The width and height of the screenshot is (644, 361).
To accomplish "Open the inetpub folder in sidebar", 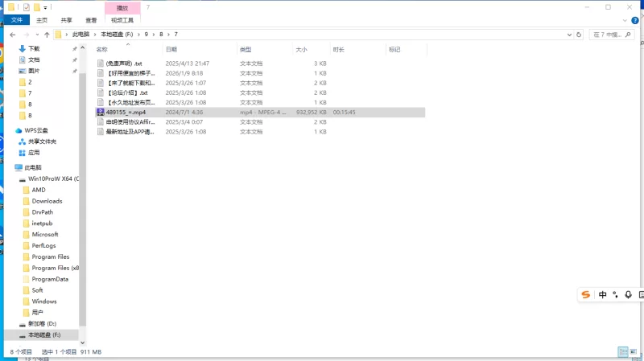I will (42, 224).
